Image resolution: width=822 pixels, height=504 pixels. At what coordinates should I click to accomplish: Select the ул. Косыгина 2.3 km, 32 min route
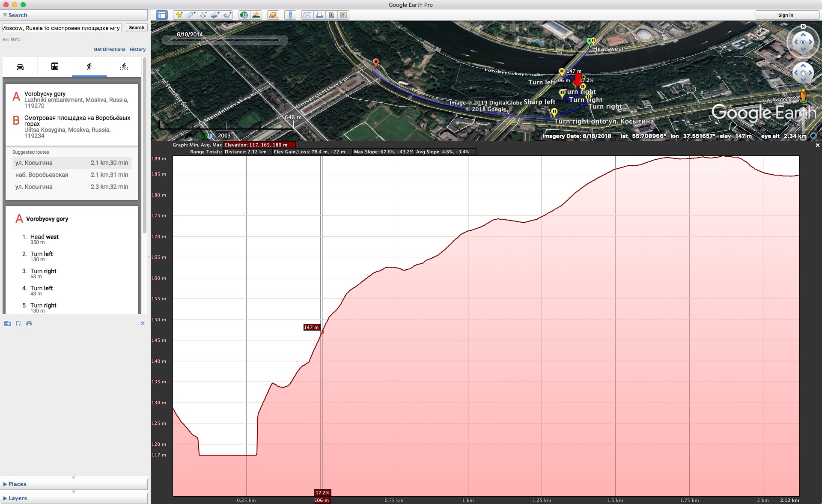(x=72, y=187)
